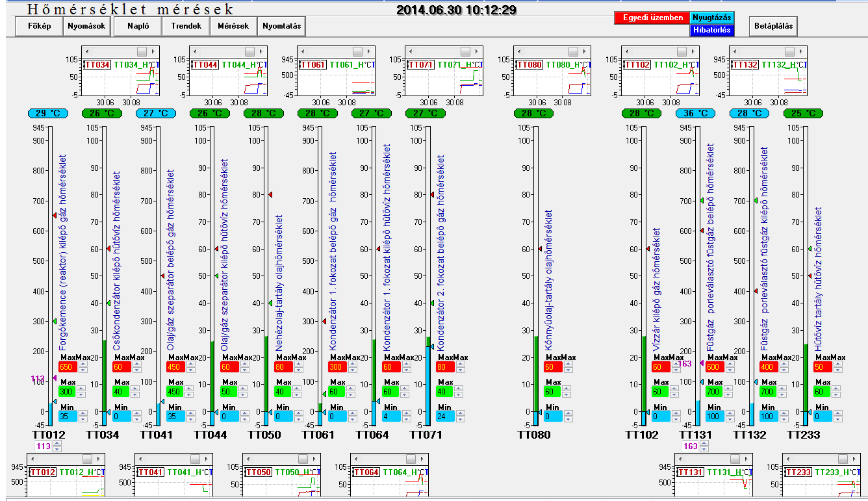Screen dimensions: 868x501
Task: Click the red Egyedi üzemben indicator
Action: click(x=652, y=18)
